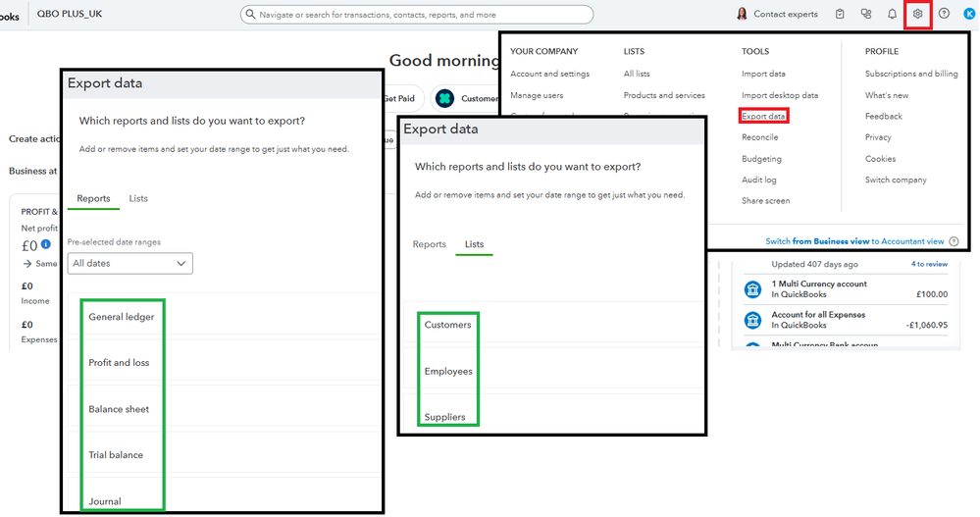The height and width of the screenshot is (517, 980).
Task: Click Contact experts link
Action: 785,14
